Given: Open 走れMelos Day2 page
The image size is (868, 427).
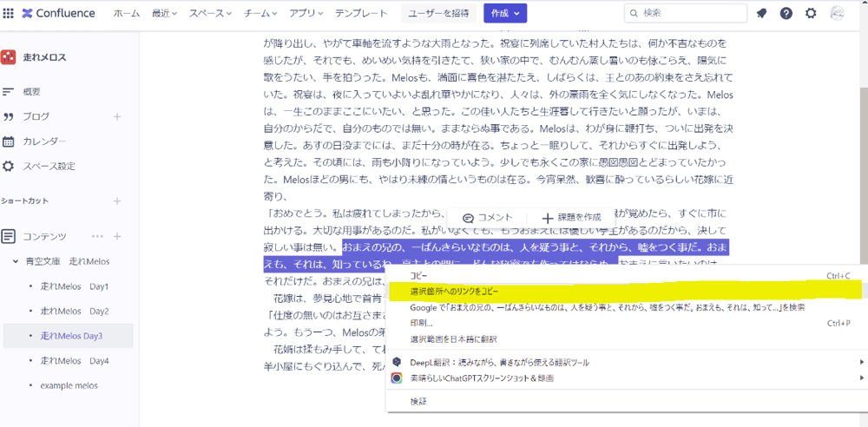Looking at the screenshot, I should pyautogui.click(x=74, y=312).
